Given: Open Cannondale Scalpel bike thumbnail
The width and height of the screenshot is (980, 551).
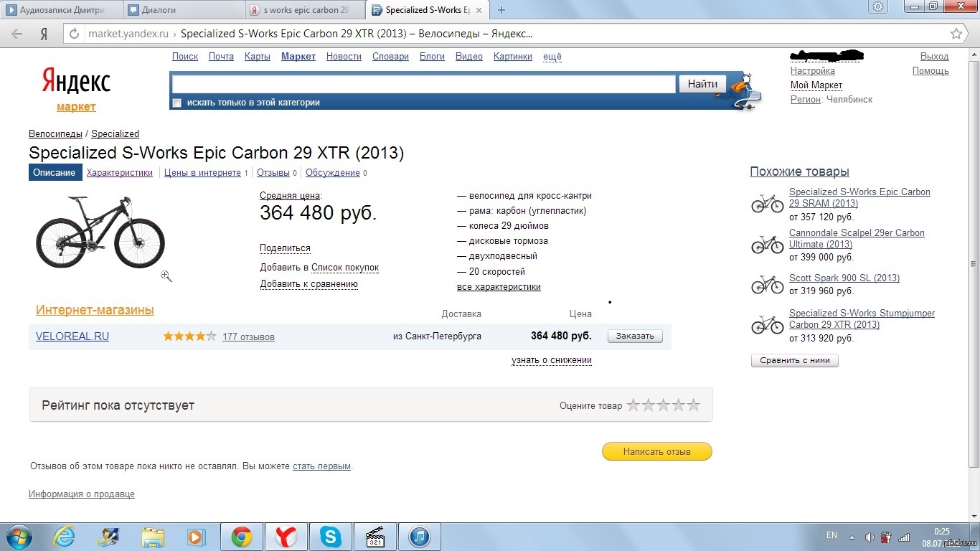Looking at the screenshot, I should 768,244.
